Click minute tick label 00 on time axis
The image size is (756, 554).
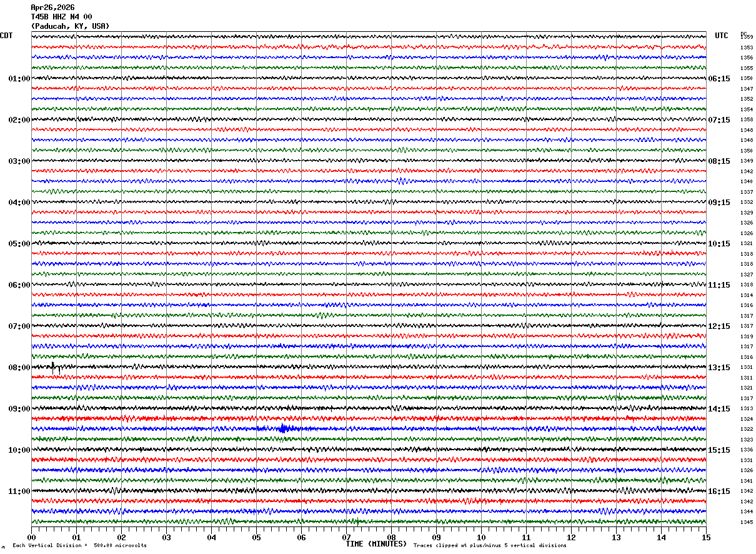tap(31, 537)
